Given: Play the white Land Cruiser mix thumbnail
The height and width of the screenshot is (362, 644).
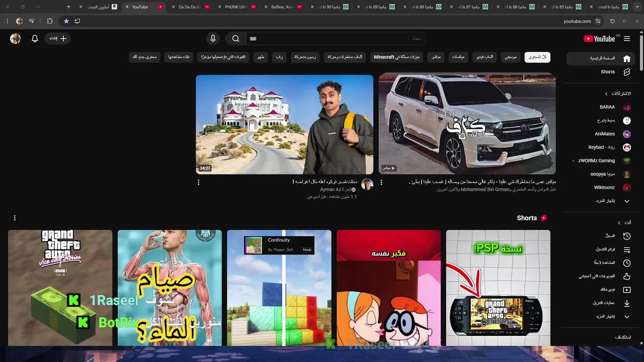Looking at the screenshot, I should coord(467,124).
